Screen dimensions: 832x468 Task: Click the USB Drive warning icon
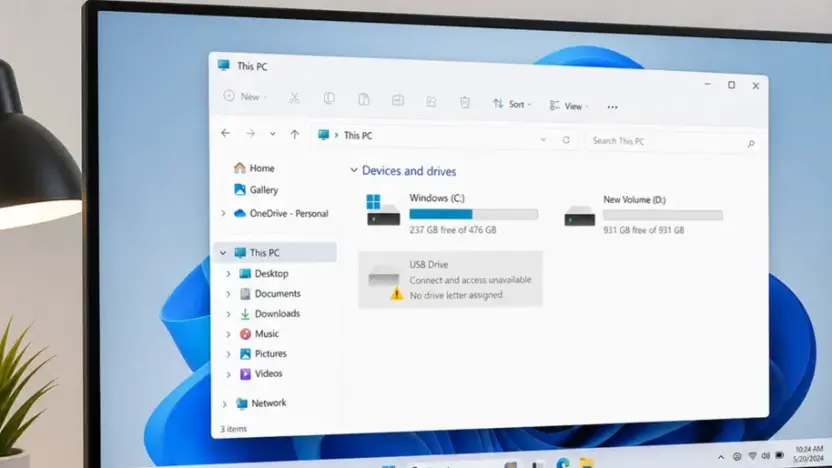click(396, 293)
